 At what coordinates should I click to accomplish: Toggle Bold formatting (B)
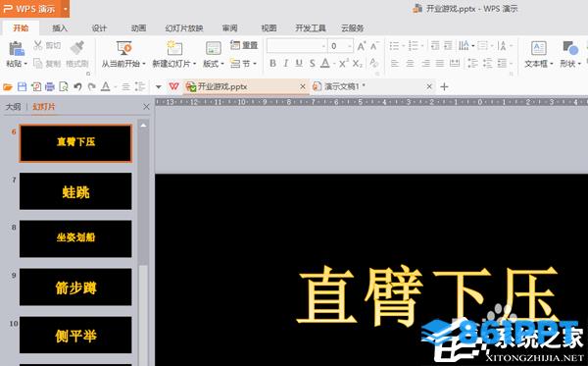pos(273,64)
